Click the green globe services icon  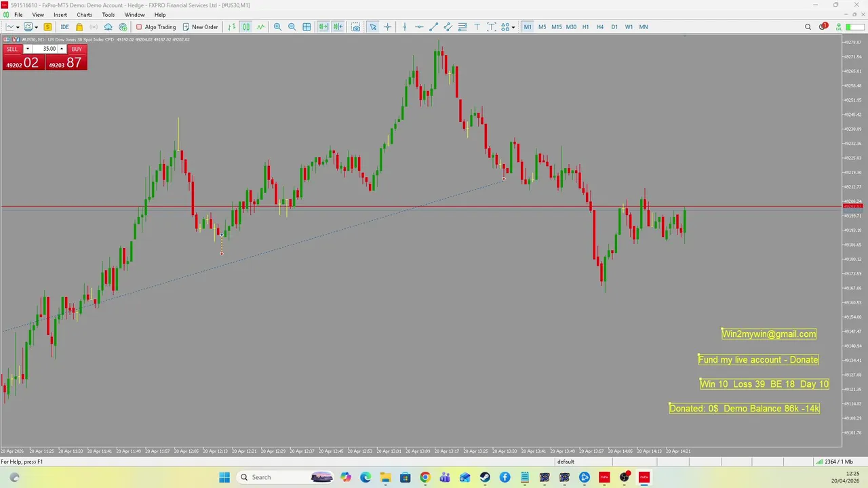123,27
